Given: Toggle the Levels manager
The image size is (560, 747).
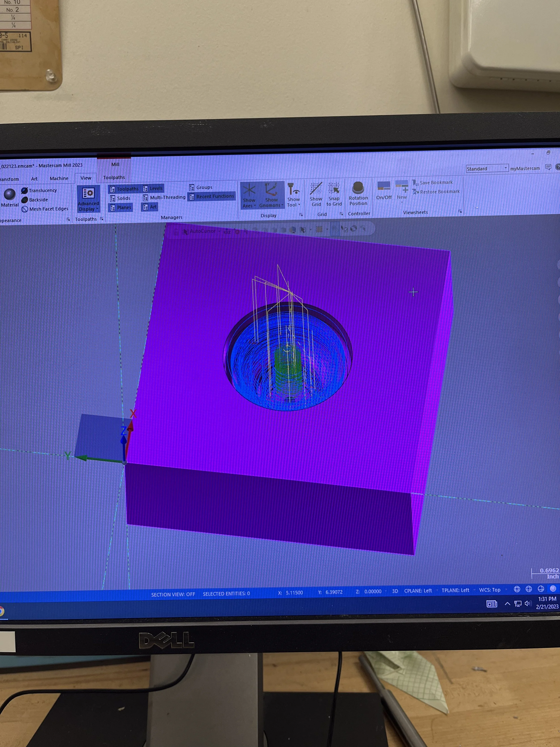Looking at the screenshot, I should tap(153, 188).
